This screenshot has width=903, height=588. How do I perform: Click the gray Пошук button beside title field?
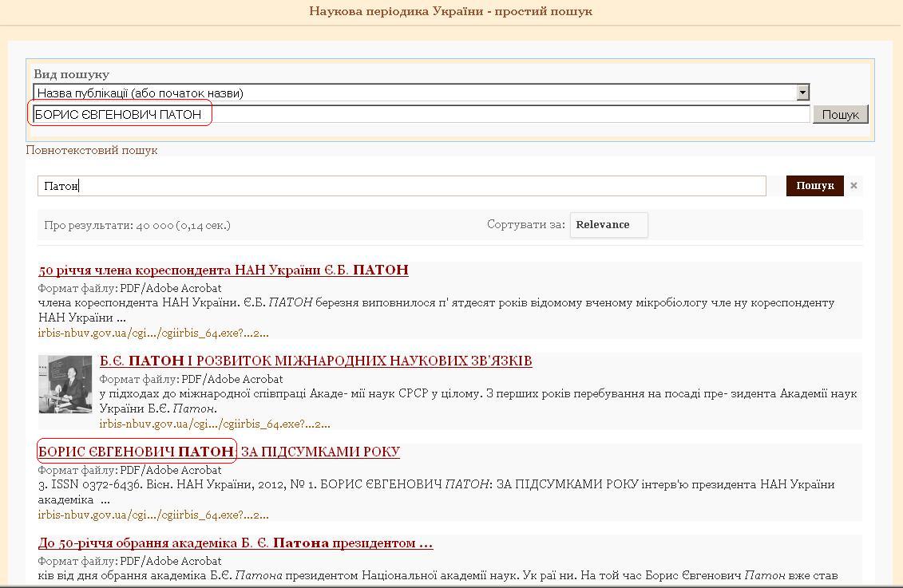pos(840,115)
